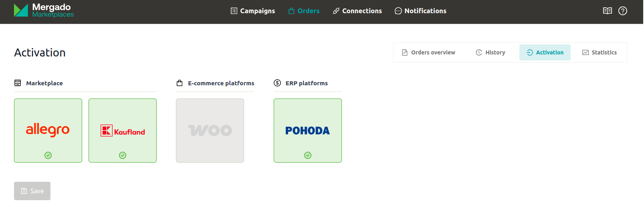The height and width of the screenshot is (207, 644).
Task: Switch to the History tab
Action: [490, 52]
